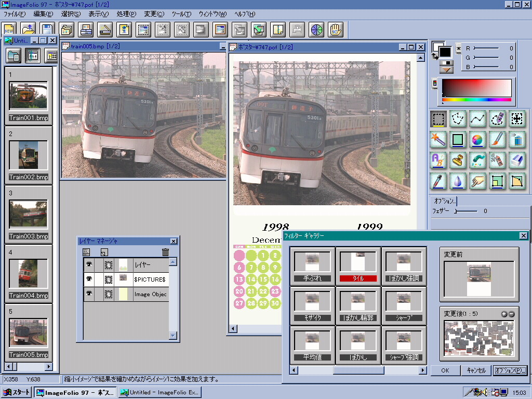Image resolution: width=532 pixels, height=399 pixels.
Task: Click the オプション(P) button to expand options
Action: (510, 370)
